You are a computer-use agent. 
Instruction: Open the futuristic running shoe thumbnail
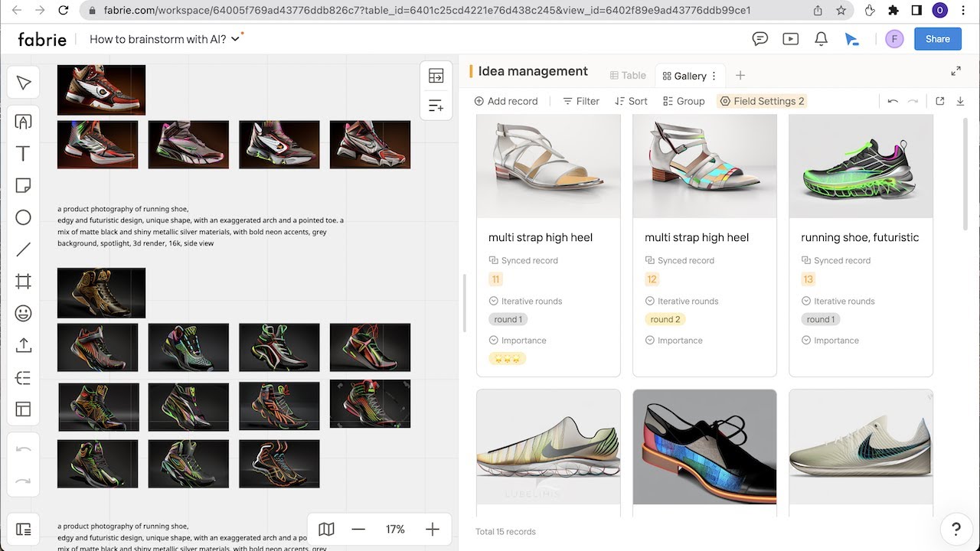pos(861,166)
